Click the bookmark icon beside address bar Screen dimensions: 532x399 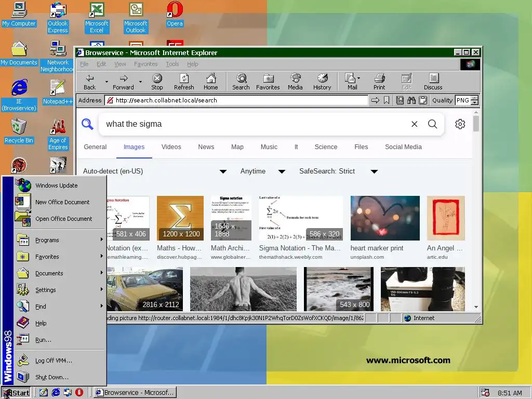387,100
